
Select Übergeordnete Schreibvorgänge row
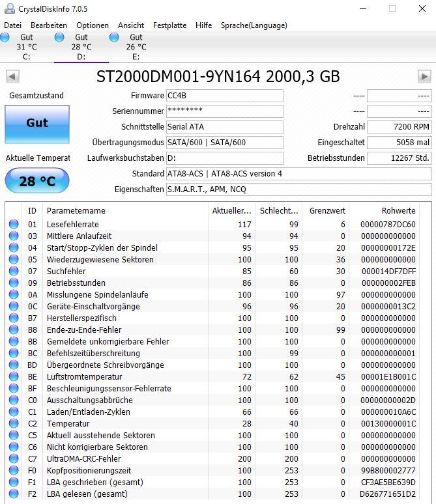click(212, 365)
